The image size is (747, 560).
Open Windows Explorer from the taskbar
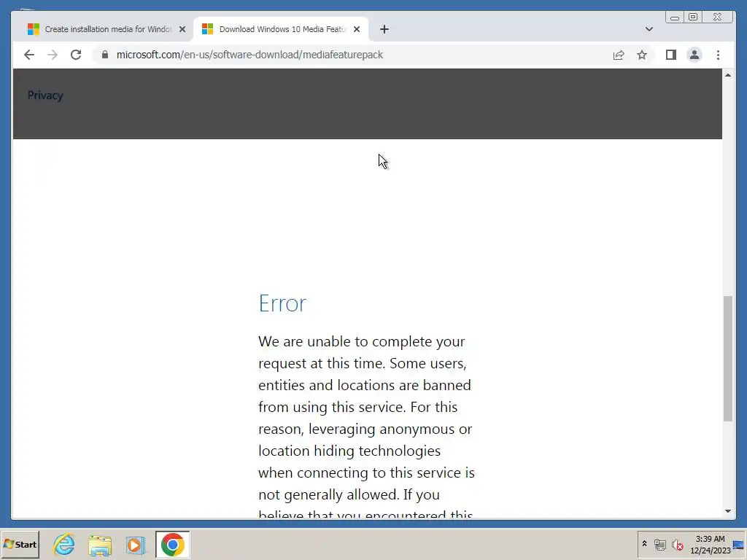[99, 544]
